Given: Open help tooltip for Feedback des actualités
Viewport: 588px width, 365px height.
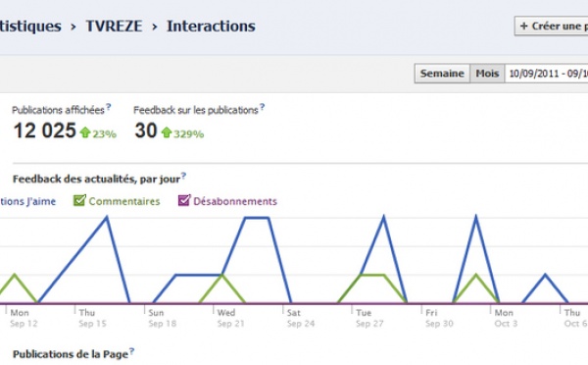Looking at the screenshot, I should click(184, 176).
